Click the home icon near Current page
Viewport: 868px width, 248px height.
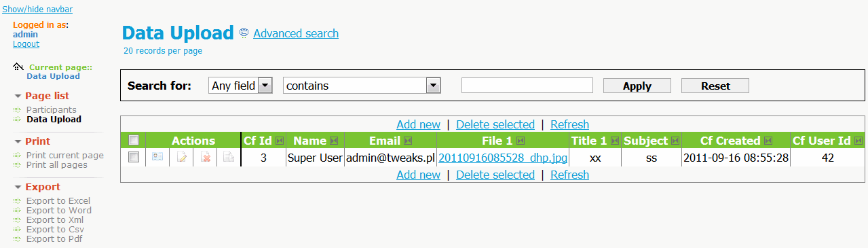(18, 67)
